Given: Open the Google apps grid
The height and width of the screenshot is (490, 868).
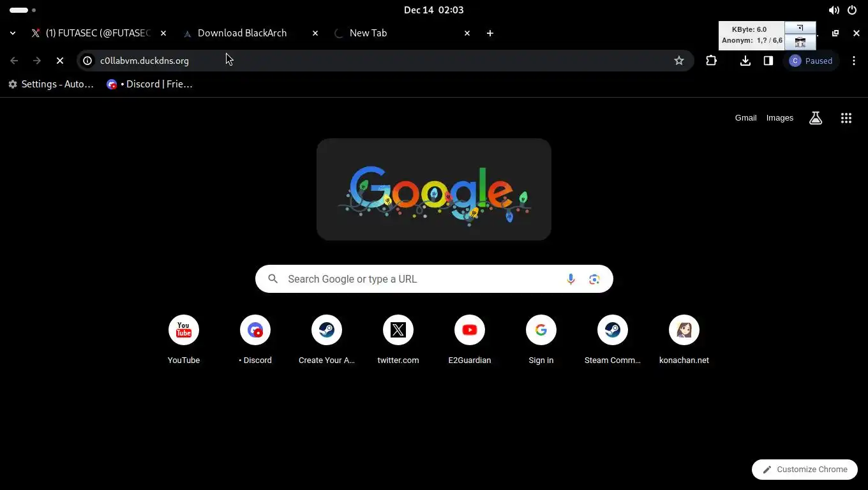Looking at the screenshot, I should point(846,118).
